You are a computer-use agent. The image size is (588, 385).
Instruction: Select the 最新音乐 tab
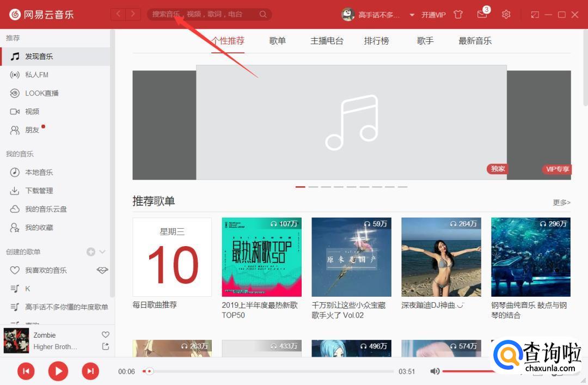(x=475, y=40)
